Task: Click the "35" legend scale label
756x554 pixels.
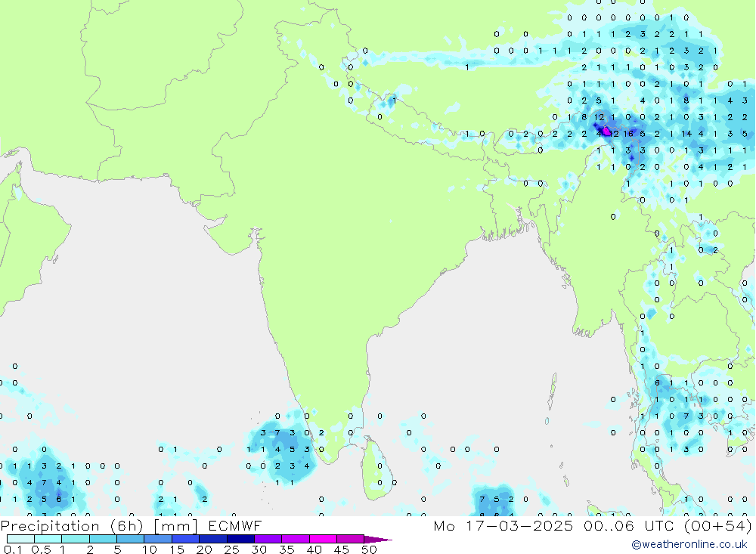Action: [x=287, y=549]
